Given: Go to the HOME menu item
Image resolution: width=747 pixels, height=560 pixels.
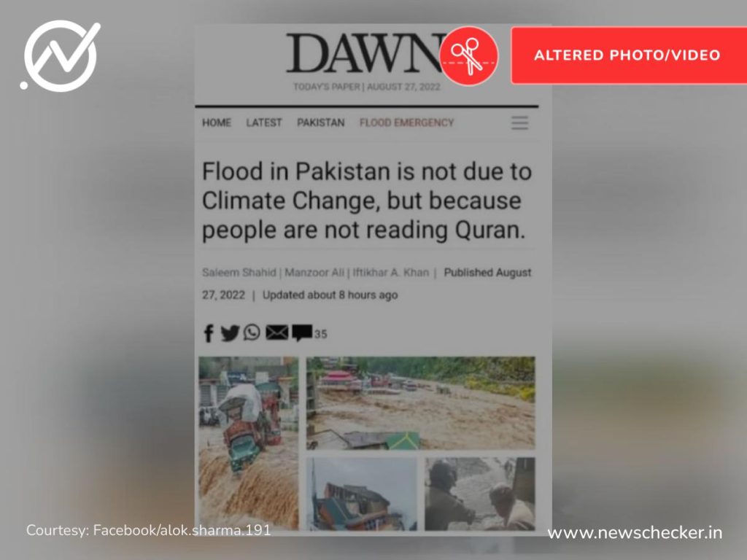Looking at the screenshot, I should click(x=217, y=122).
